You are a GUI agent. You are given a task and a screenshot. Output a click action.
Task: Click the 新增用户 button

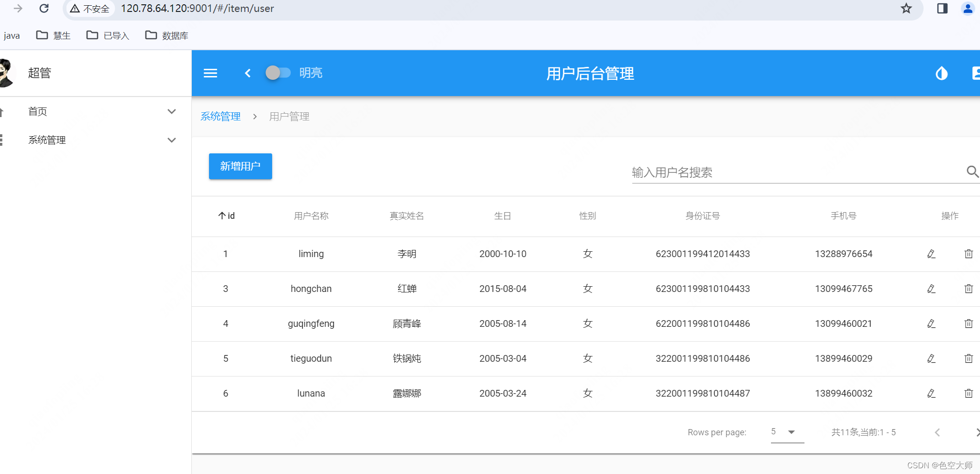pyautogui.click(x=241, y=166)
